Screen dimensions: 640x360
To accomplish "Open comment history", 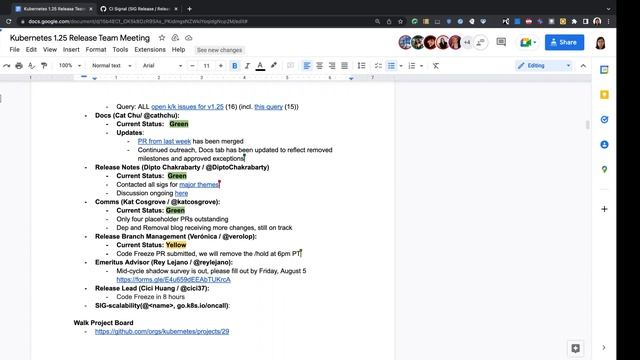I will (501, 42).
